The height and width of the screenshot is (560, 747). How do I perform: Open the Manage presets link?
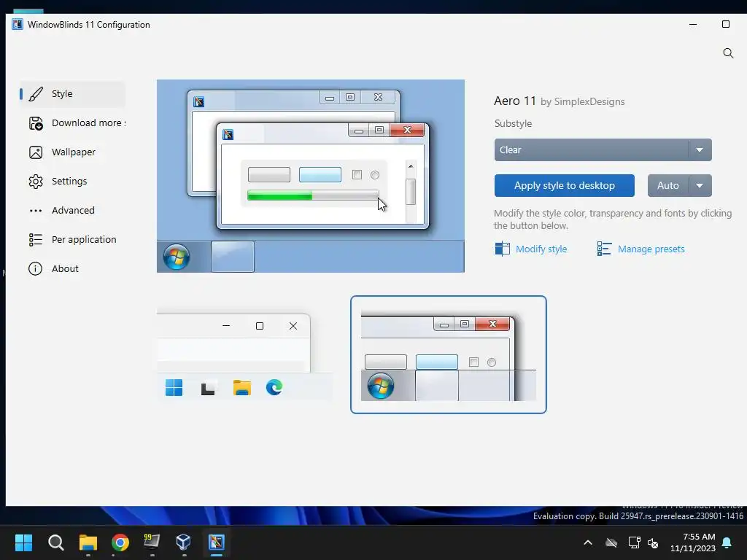pos(651,249)
